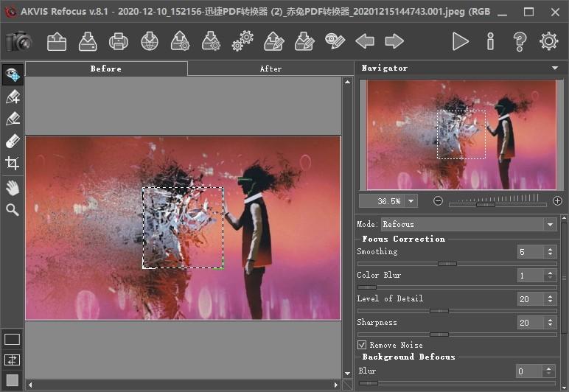The width and height of the screenshot is (569, 392).
Task: Run processing with play button
Action: (461, 41)
